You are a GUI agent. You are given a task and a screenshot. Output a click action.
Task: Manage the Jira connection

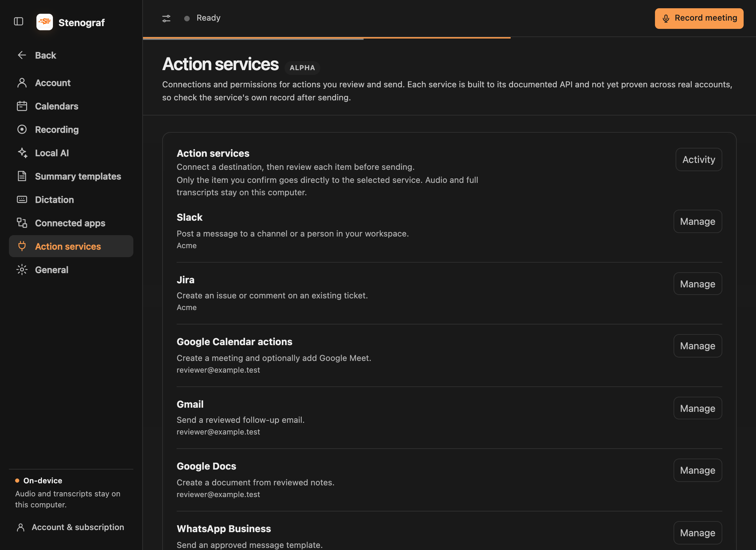click(x=698, y=284)
